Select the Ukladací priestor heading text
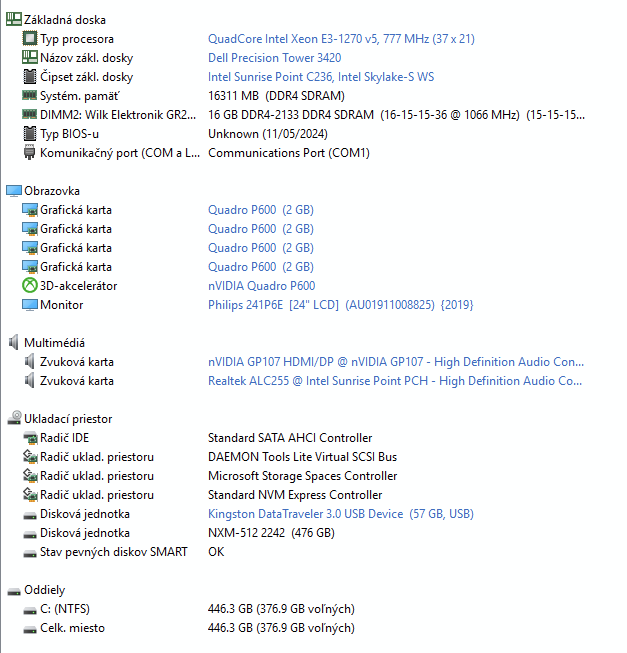Screen dimensions: 627x653 pos(68,419)
